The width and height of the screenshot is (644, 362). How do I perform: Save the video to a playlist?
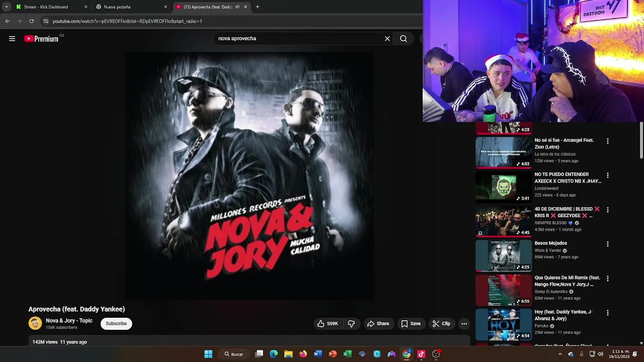(411, 324)
